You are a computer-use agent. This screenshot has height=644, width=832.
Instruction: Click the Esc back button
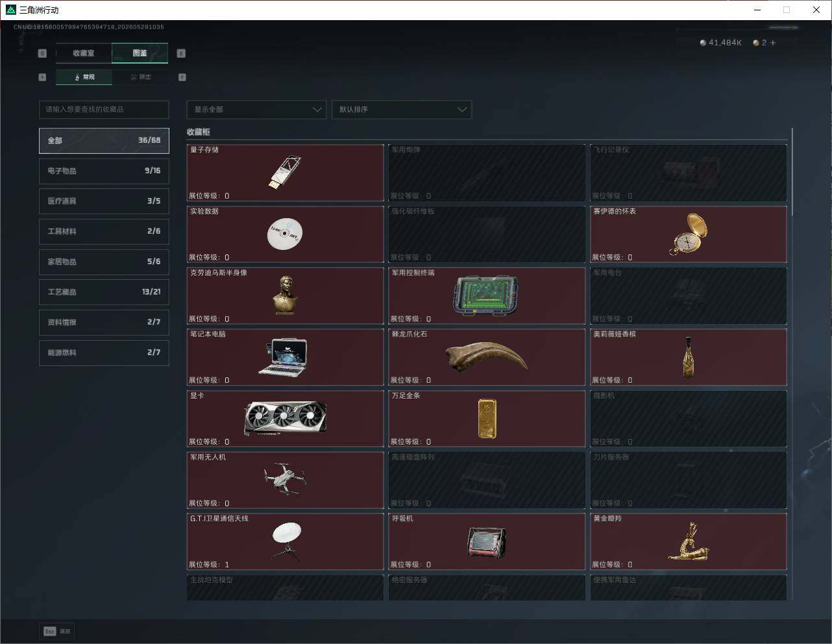point(57,631)
